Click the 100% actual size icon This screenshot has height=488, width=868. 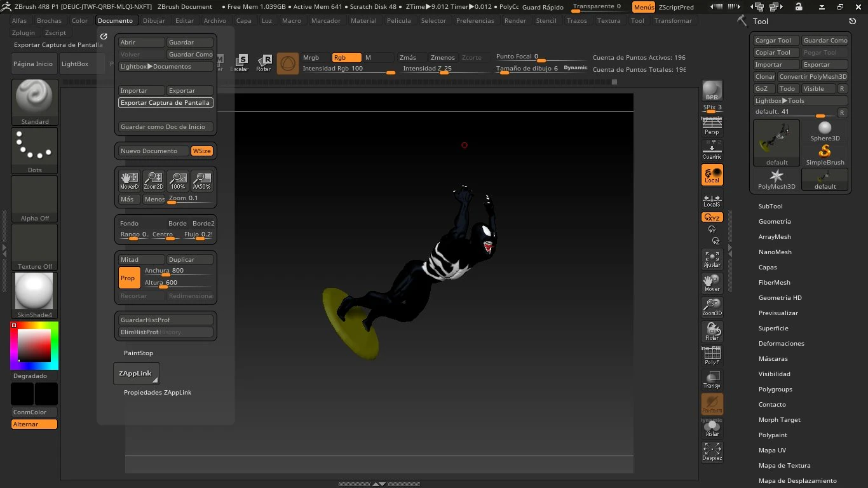(x=178, y=181)
